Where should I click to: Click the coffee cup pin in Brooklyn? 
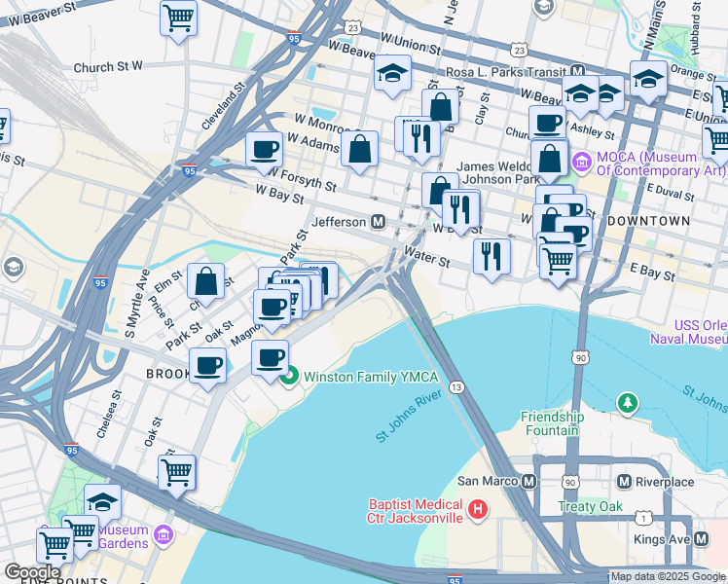tap(207, 367)
